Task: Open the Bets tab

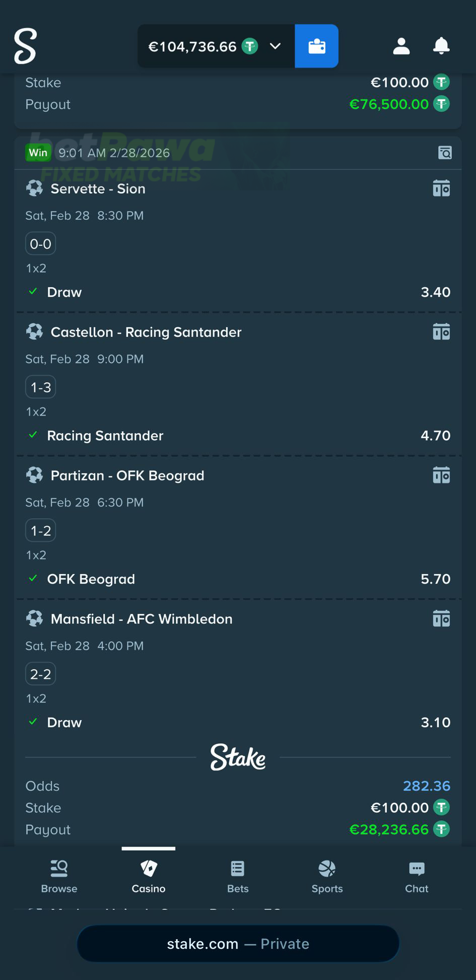Action: [x=238, y=876]
